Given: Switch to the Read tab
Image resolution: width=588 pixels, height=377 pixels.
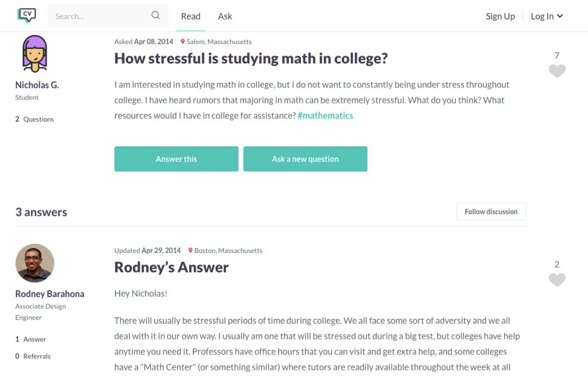Looking at the screenshot, I should tap(191, 16).
